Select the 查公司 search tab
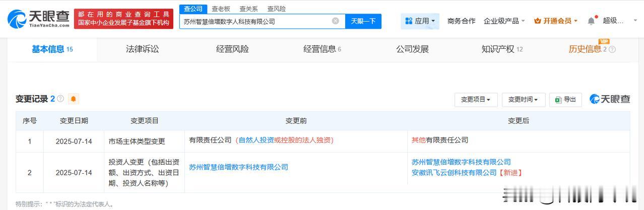Image resolution: width=644 pixels, height=210 pixels. point(193,9)
